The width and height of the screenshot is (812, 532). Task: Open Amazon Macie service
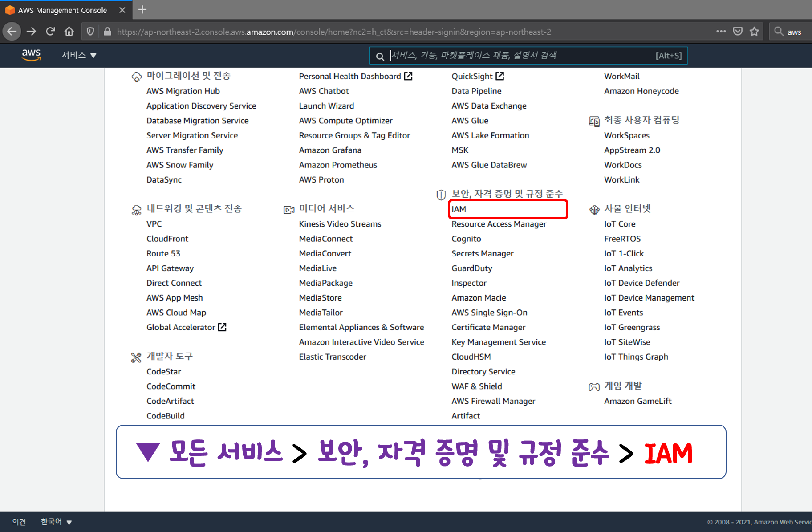(x=479, y=298)
